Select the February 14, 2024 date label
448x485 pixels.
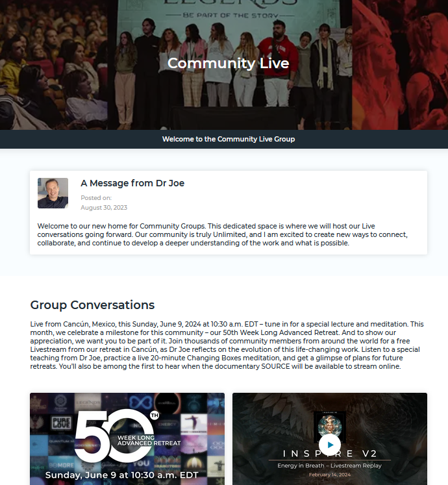[330, 475]
